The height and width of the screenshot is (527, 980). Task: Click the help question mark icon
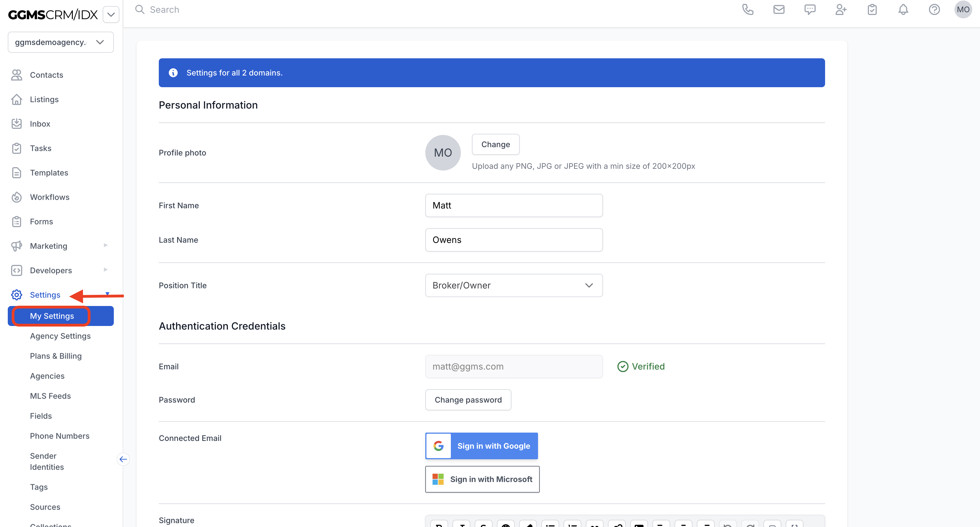[934, 9]
